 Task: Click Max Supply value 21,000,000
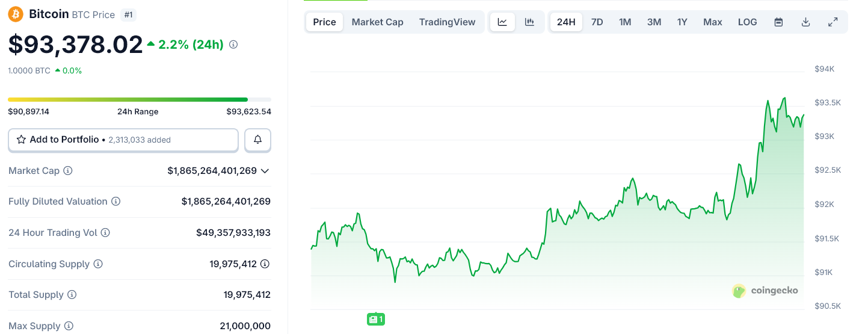(x=245, y=326)
